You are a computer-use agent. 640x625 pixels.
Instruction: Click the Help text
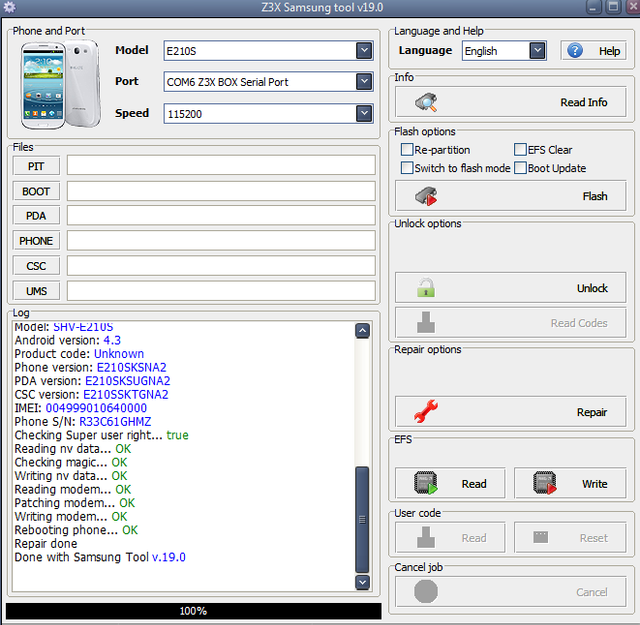pos(609,51)
